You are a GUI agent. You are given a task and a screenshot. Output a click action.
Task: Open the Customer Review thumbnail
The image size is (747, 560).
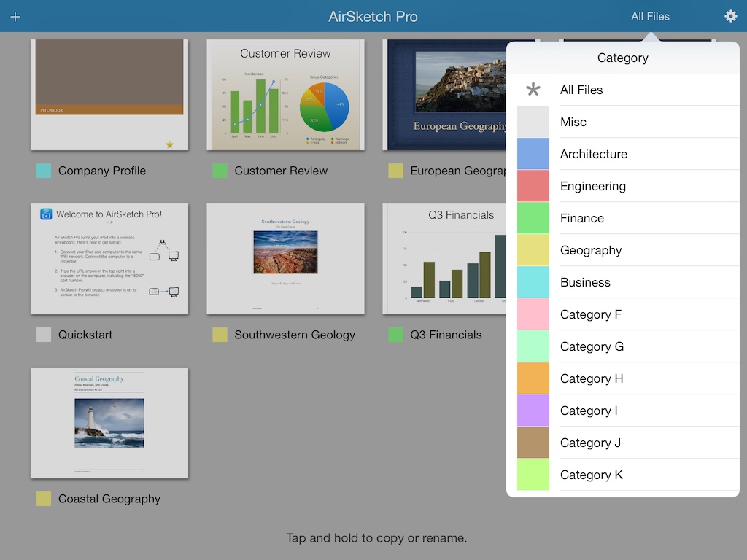285,95
